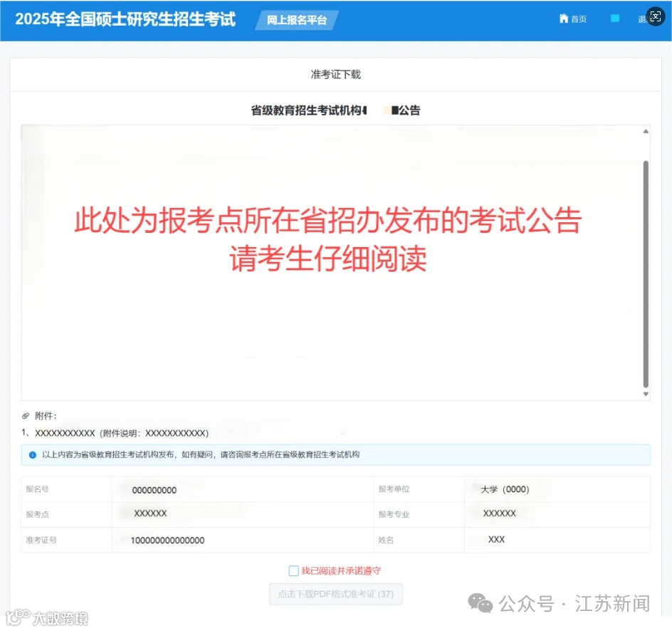Click the 准考证号 value 100000000000000
672x631 pixels.
pyautogui.click(x=167, y=541)
